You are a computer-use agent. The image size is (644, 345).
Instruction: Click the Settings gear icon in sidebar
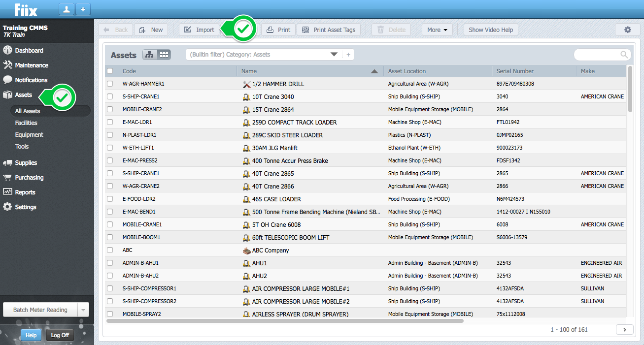pos(7,207)
